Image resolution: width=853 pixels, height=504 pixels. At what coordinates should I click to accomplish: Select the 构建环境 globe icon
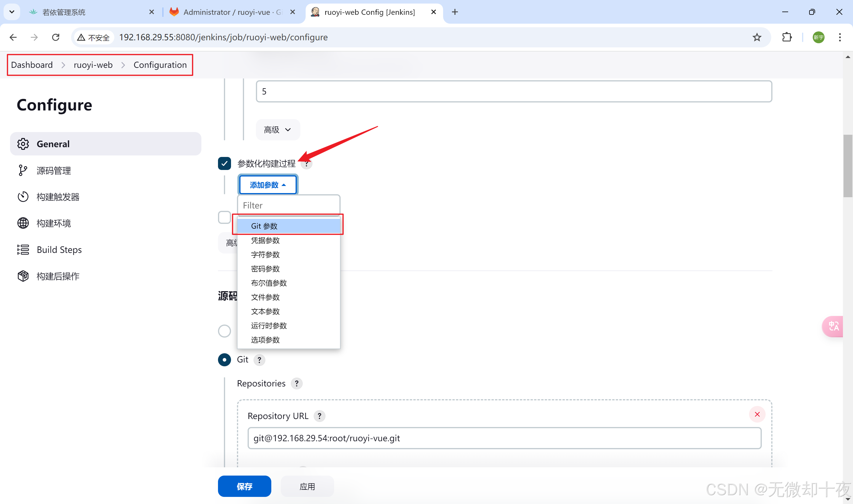[23, 223]
